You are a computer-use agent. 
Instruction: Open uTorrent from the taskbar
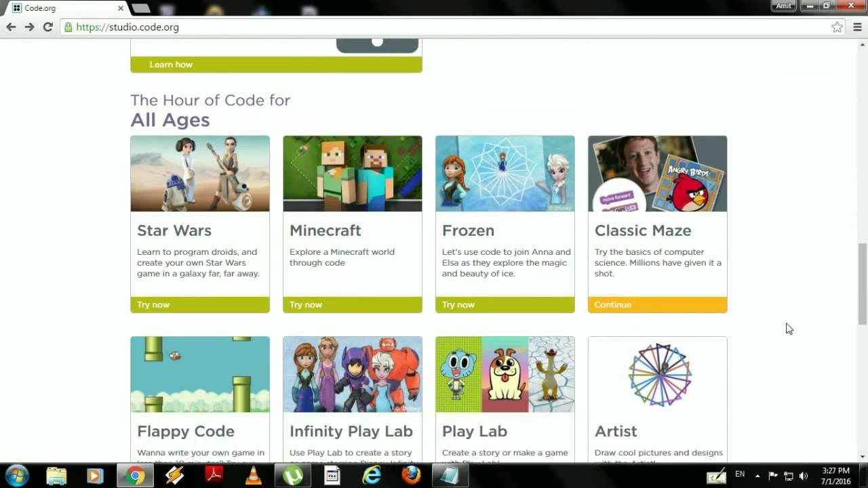click(x=293, y=476)
